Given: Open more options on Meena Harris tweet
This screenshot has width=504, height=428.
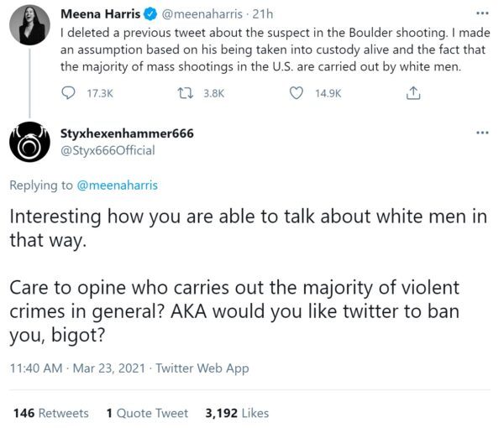Looking at the screenshot, I should click(481, 14).
